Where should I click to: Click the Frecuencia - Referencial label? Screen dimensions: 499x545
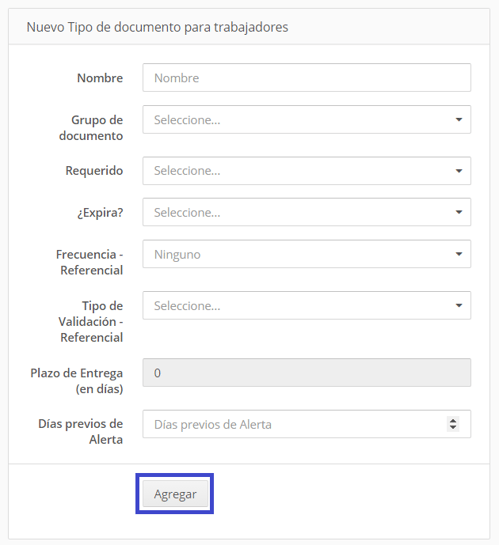pyautogui.click(x=90, y=262)
